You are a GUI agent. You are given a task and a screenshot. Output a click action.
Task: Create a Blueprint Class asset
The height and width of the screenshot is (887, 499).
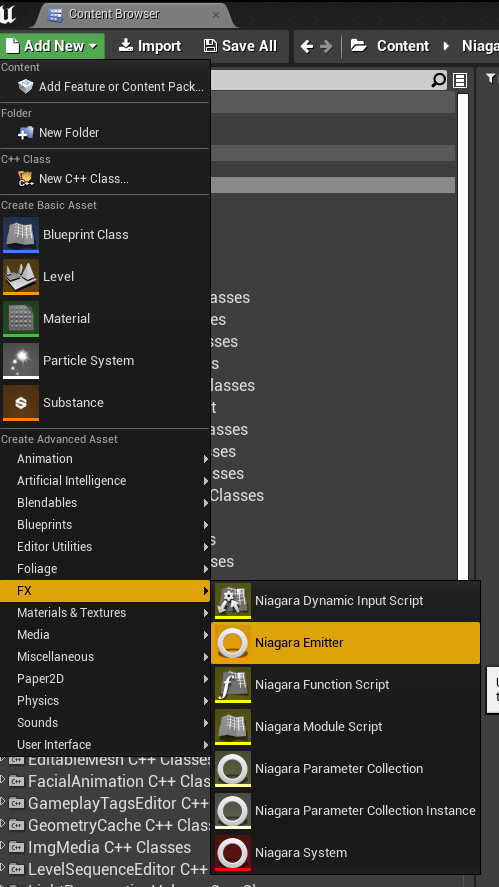click(105, 234)
